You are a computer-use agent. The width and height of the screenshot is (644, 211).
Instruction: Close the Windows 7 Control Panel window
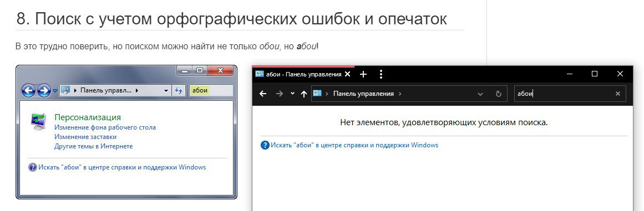pos(221,70)
